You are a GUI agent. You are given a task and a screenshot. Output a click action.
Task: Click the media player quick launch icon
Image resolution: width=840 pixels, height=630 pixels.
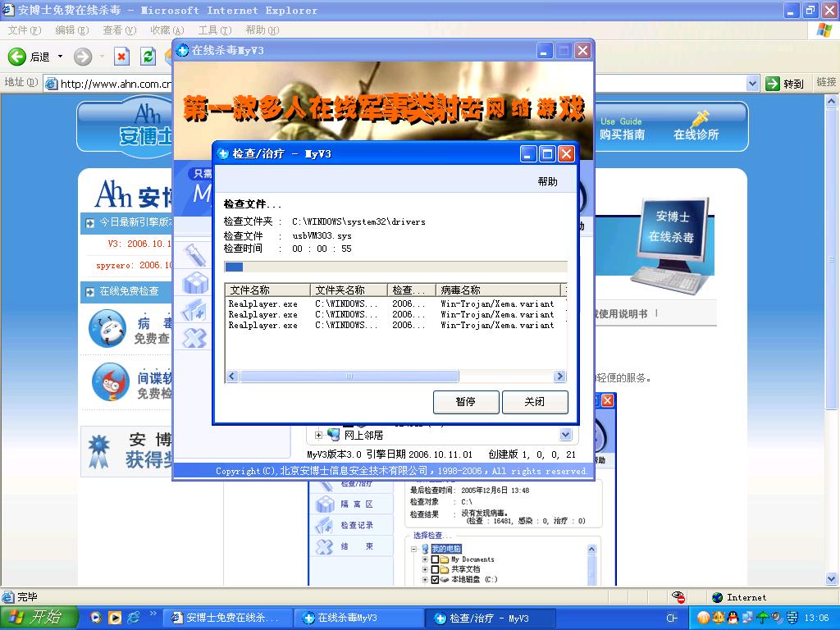point(115,618)
